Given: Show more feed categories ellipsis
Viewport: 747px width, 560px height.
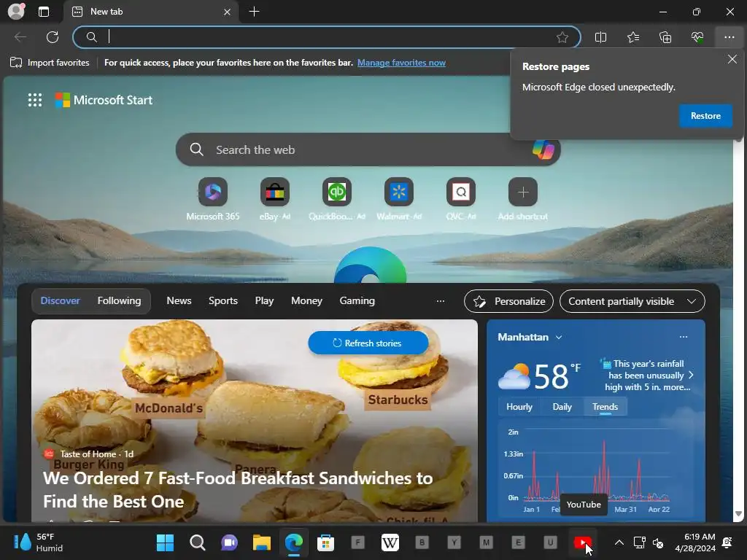Looking at the screenshot, I should tap(440, 301).
